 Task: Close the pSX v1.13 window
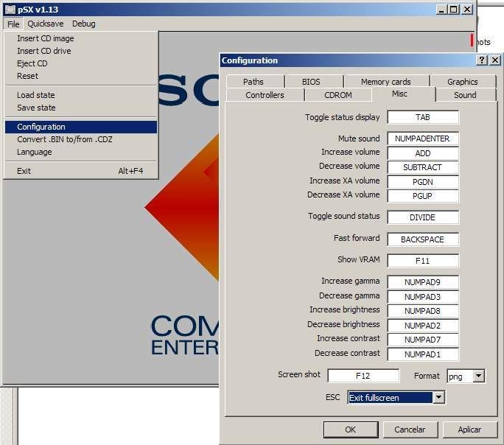(467, 10)
